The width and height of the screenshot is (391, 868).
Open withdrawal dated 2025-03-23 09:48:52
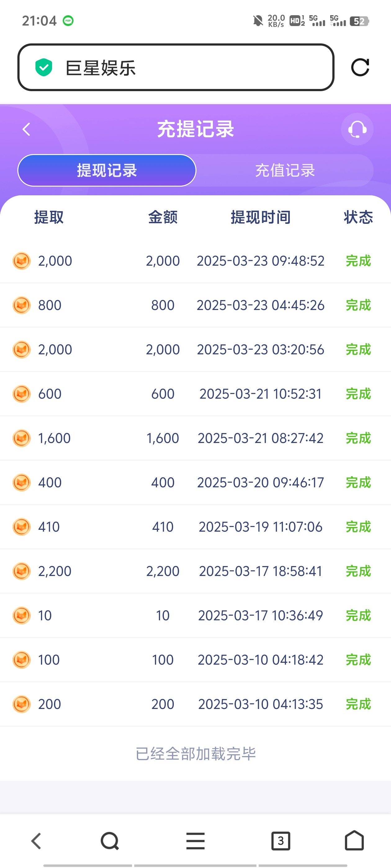click(260, 261)
